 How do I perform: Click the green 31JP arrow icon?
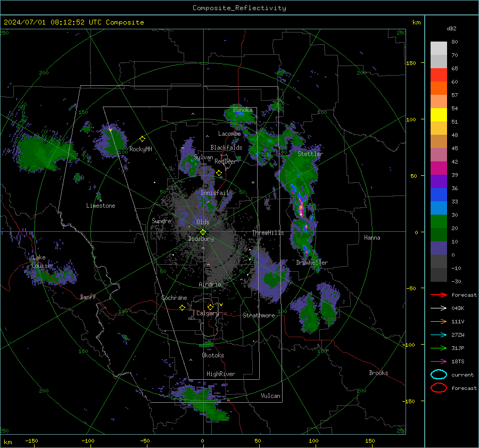(x=439, y=348)
